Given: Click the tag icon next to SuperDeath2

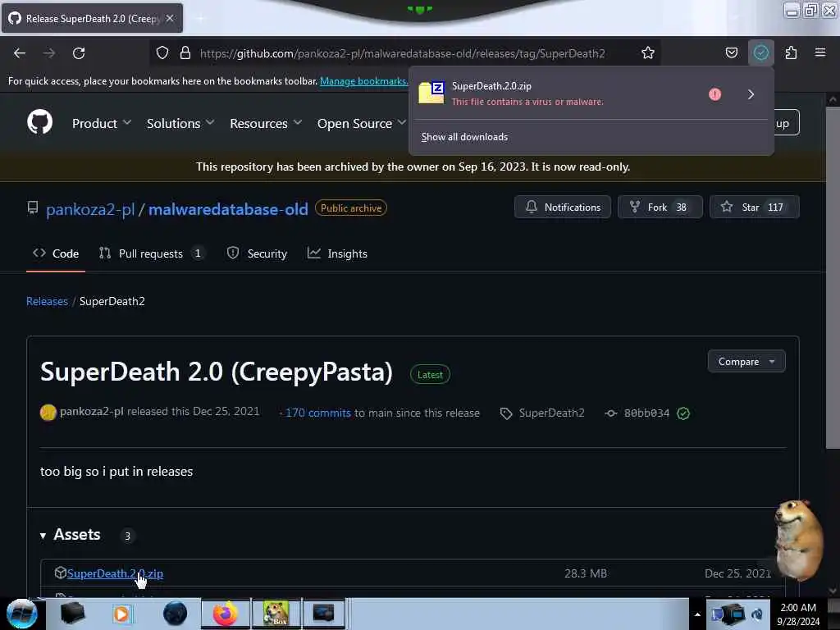Looking at the screenshot, I should (505, 413).
